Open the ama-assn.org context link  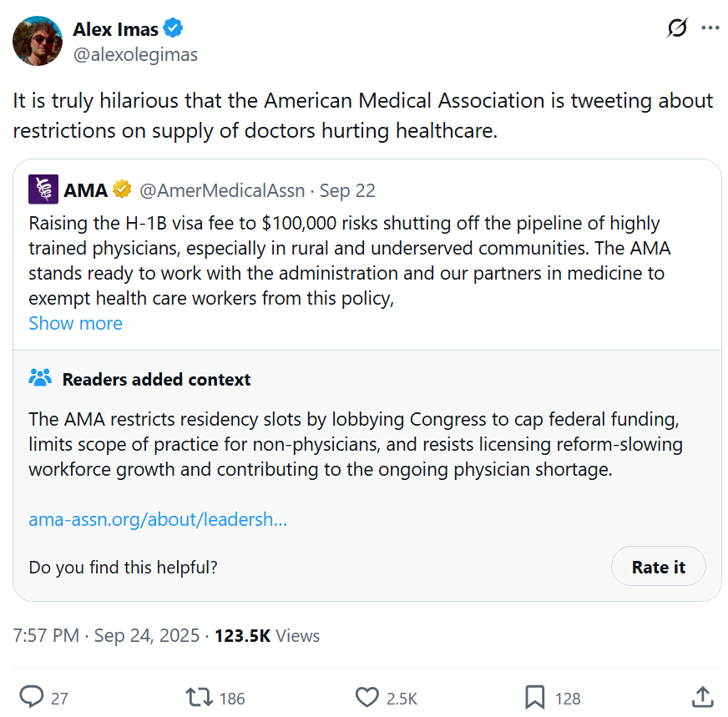(158, 519)
